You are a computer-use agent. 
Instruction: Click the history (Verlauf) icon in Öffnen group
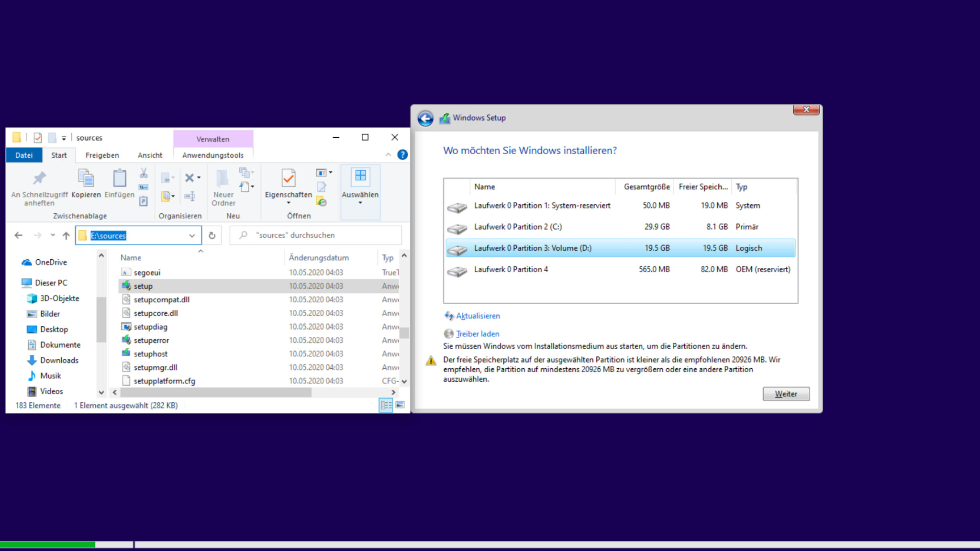322,202
